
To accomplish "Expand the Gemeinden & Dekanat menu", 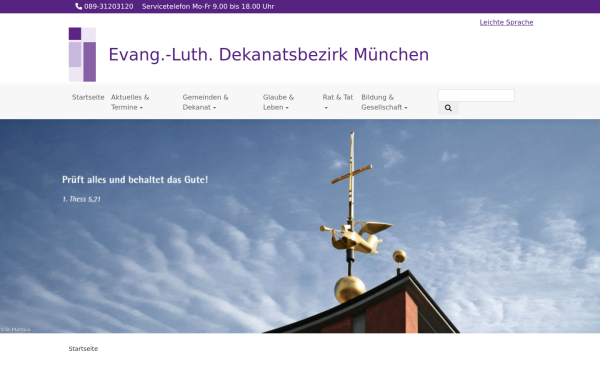I will (205, 102).
